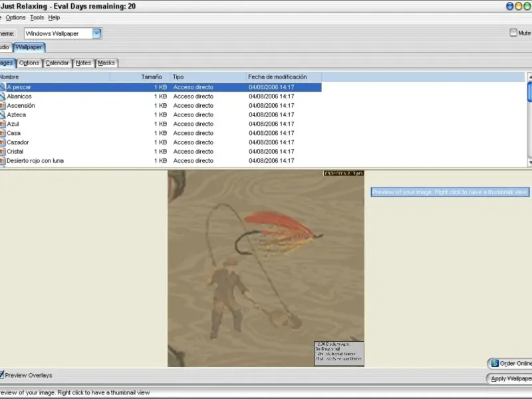Viewport: 532px width, 399px height.
Task: Click the file icon next to Cristal
Action: (x=2, y=152)
